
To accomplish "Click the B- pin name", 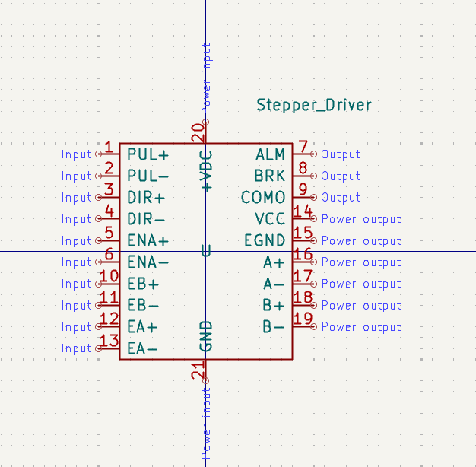I will [274, 326].
